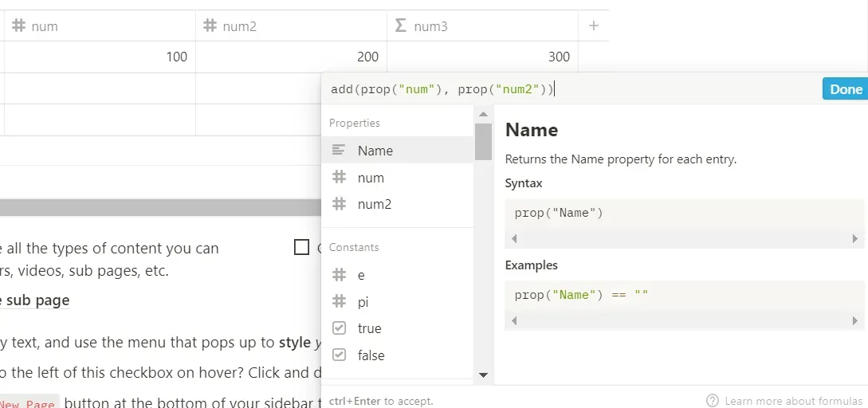Click the text icon next to Name property
The width and height of the screenshot is (868, 408).
(339, 151)
